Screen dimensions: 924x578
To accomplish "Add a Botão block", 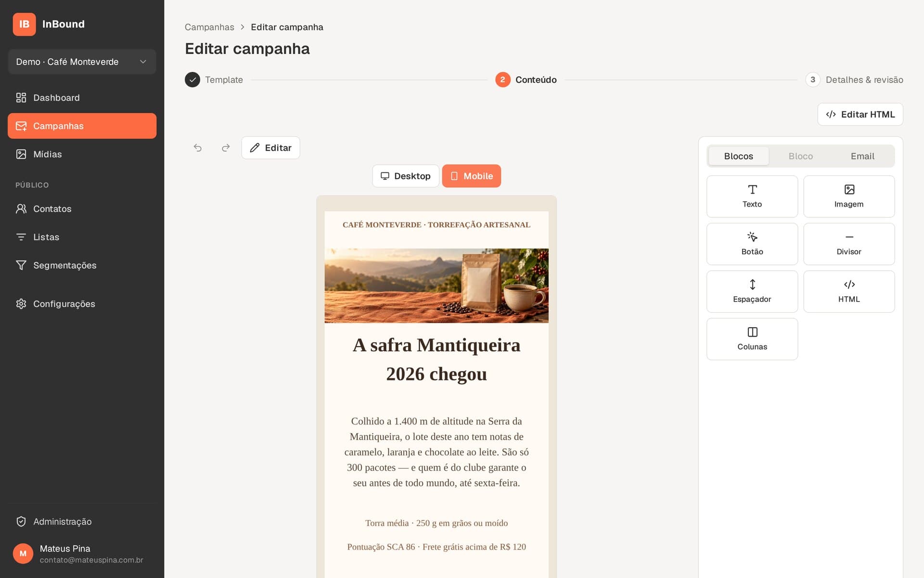I will pos(752,244).
